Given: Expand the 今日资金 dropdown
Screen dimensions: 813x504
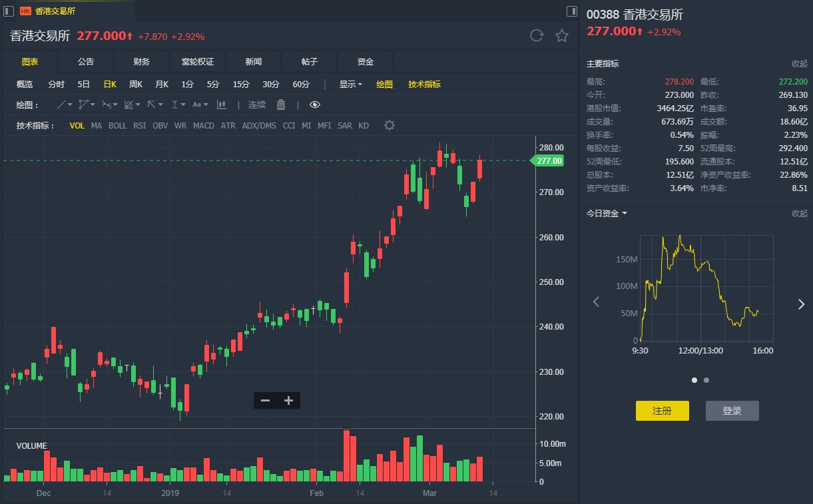Looking at the screenshot, I should 607,213.
